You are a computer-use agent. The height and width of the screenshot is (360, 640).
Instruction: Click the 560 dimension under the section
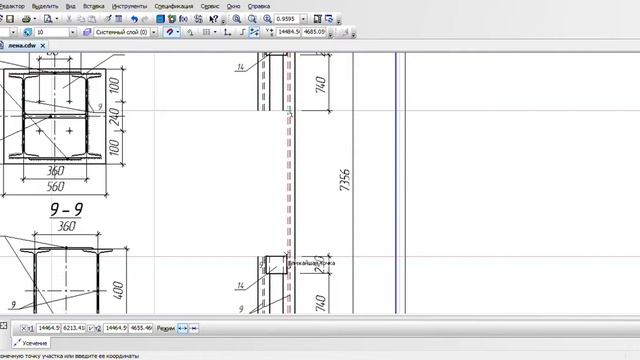[x=55, y=187]
